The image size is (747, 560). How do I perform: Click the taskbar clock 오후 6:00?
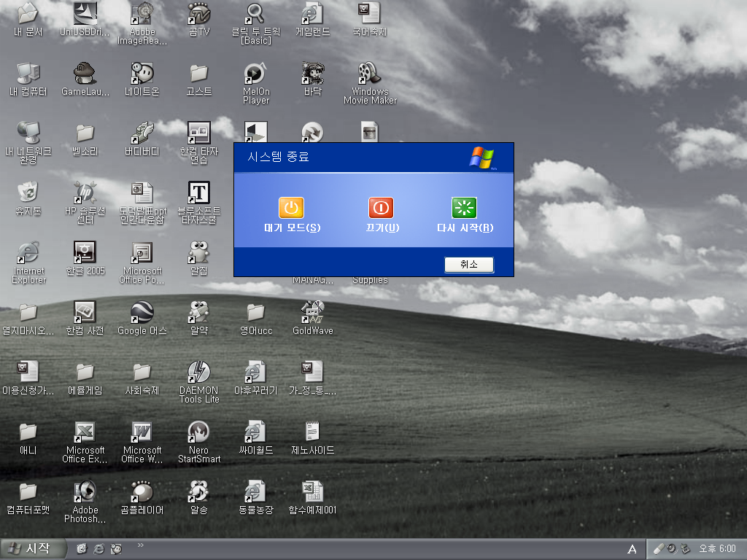point(718,549)
